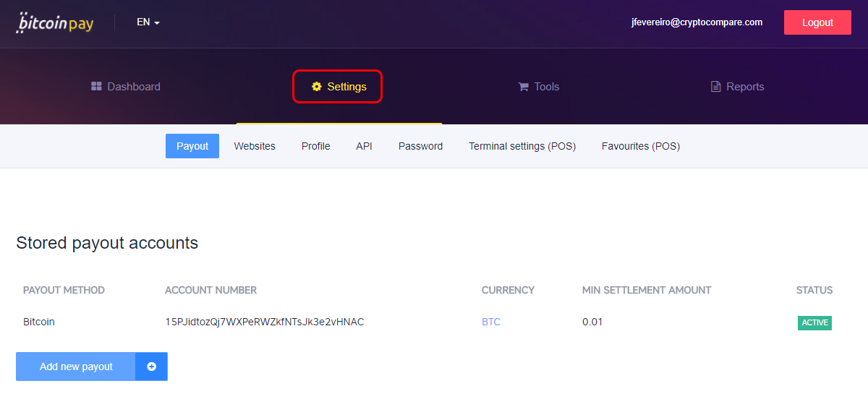The image size is (868, 407).
Task: Click the bitcoinpay logo
Action: coord(55,22)
